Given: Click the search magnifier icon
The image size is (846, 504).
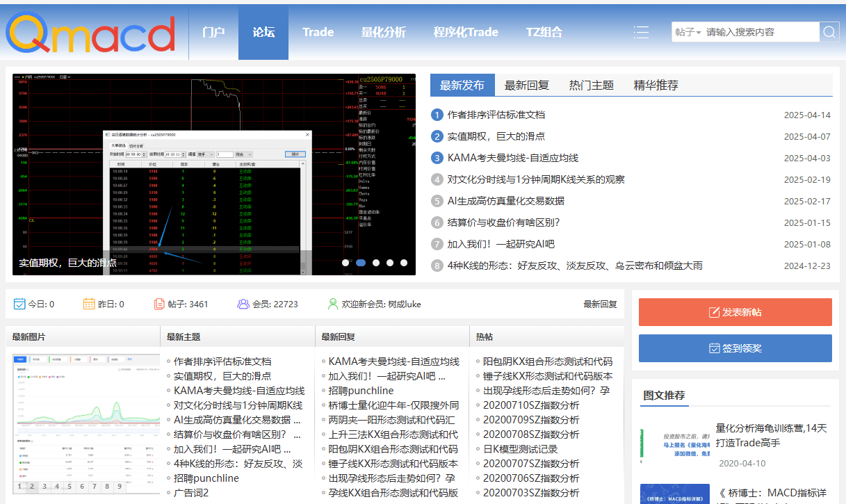Looking at the screenshot, I should click(829, 31).
